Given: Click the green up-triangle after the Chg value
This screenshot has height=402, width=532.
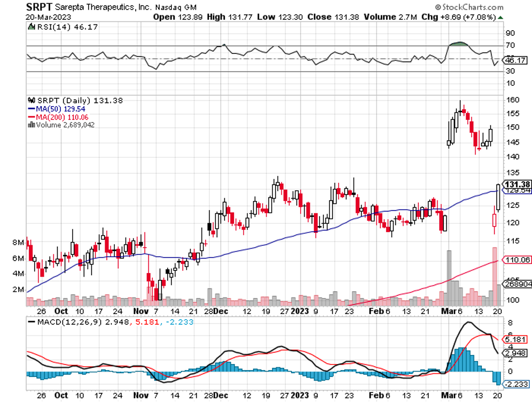Looking at the screenshot, I should click(500, 17).
